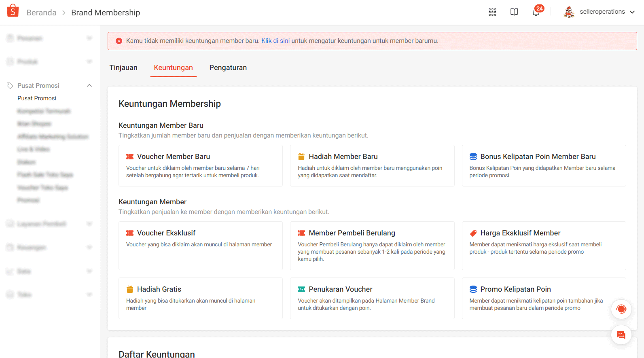Click the 'Keuntungan Membership' heading
Screen dimensions: 644x358
point(169,104)
